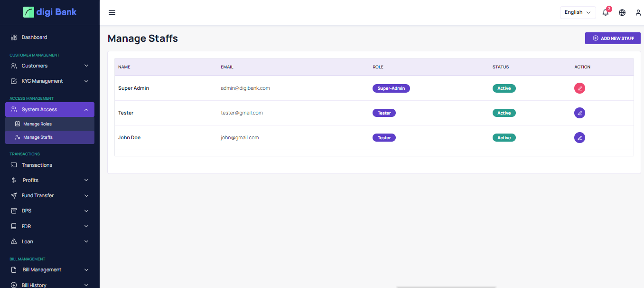Expand KYC Management menu
Screen dimensions: 644x288
pyautogui.click(x=49, y=81)
